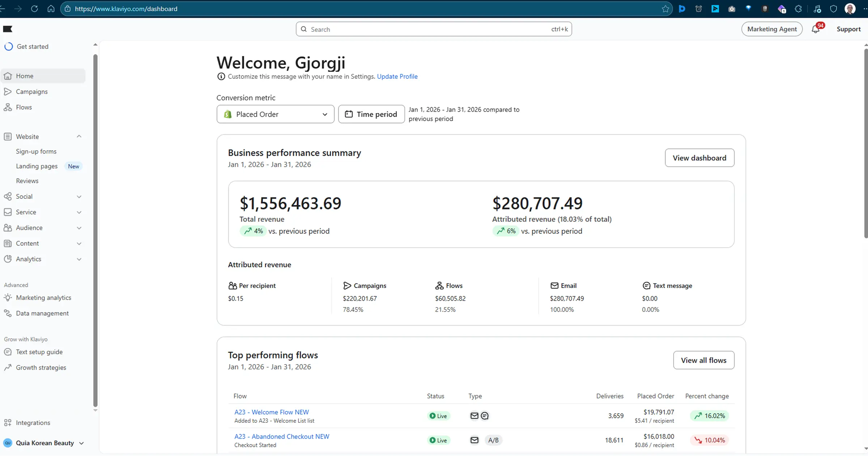868x456 pixels.
Task: Click the Text message bubble icon
Action: 646,285
